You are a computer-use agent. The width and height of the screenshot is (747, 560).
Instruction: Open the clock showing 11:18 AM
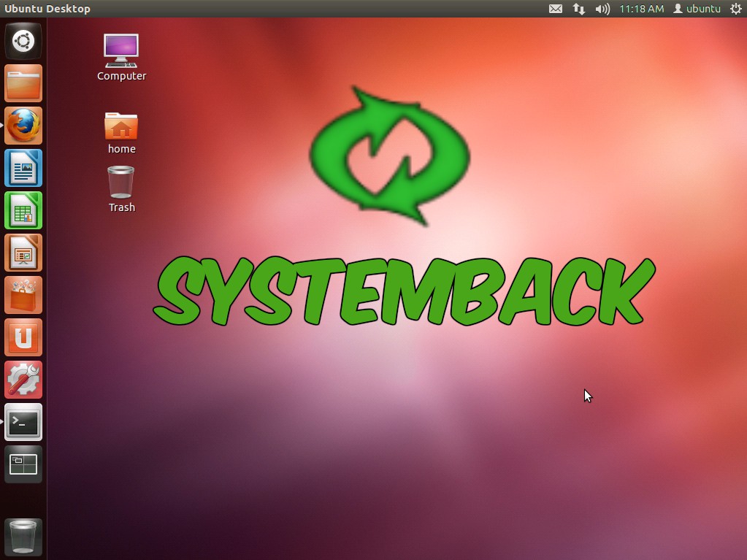(x=641, y=9)
